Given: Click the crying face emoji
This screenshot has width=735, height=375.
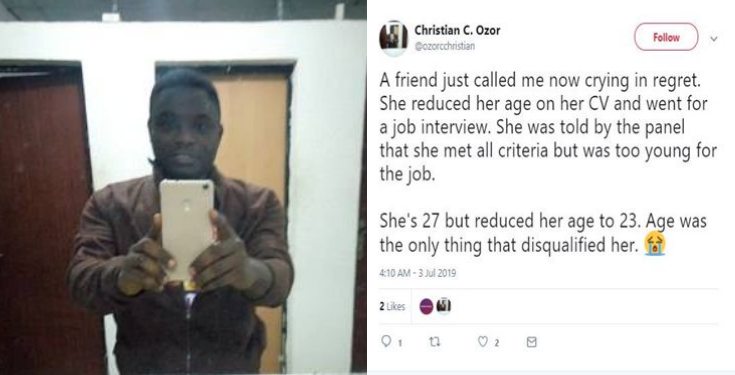Looking at the screenshot, I should (655, 244).
